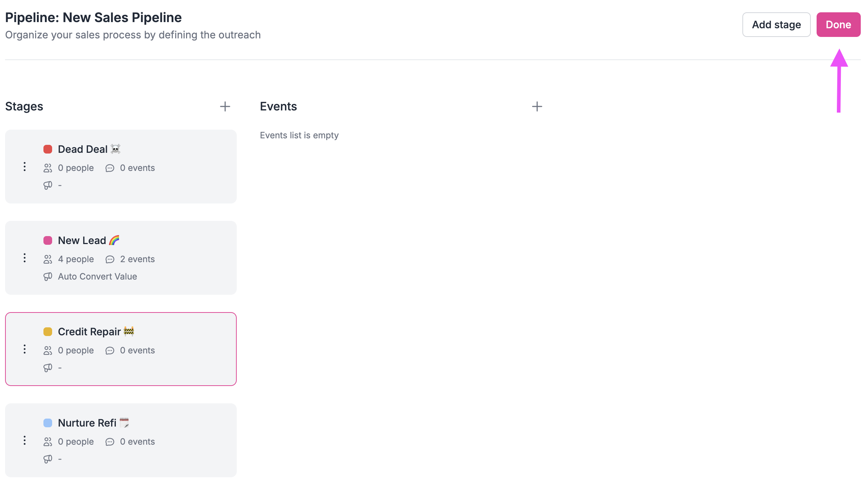Click the events speech-bubble icon on Dead Deal
868x491 pixels.
point(110,168)
